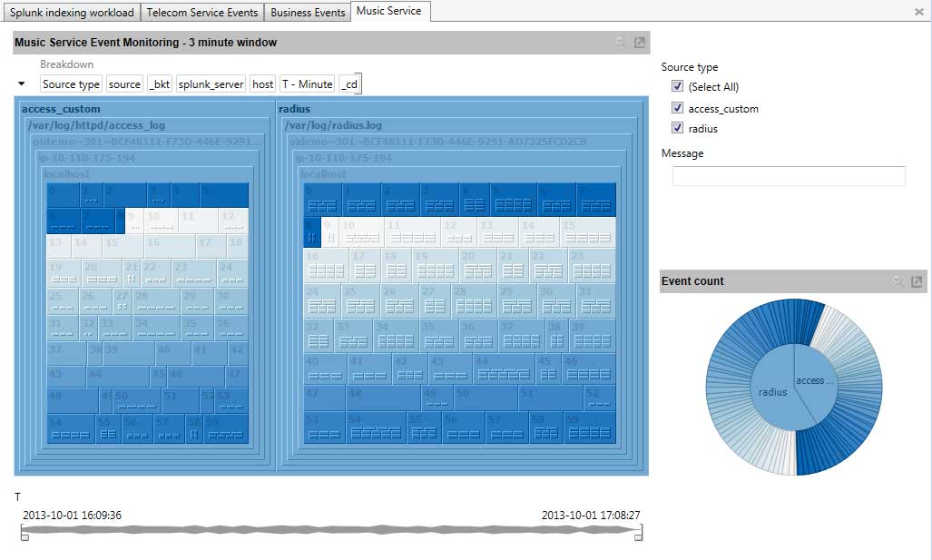The height and width of the screenshot is (560, 932).
Task: Toggle the access_custom checkbox
Action: tap(677, 108)
